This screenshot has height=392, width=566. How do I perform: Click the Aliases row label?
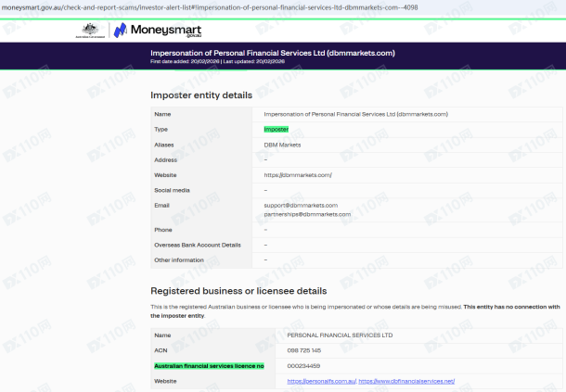[164, 145]
